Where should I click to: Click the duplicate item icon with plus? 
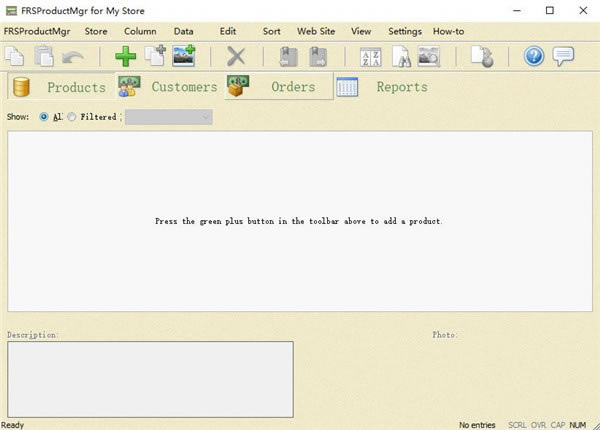155,57
